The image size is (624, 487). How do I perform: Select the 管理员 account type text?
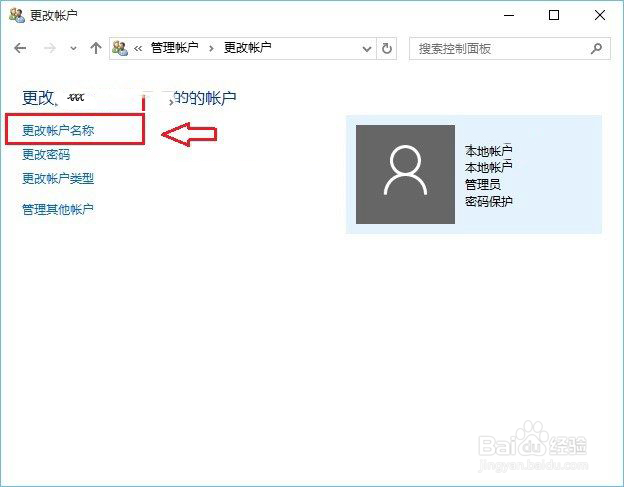(483, 185)
